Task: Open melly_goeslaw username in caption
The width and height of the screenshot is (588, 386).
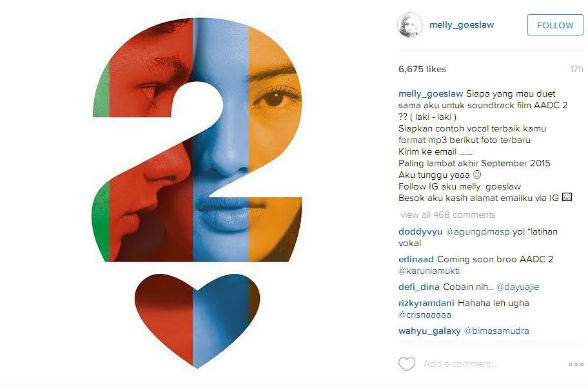Action: coord(431,93)
